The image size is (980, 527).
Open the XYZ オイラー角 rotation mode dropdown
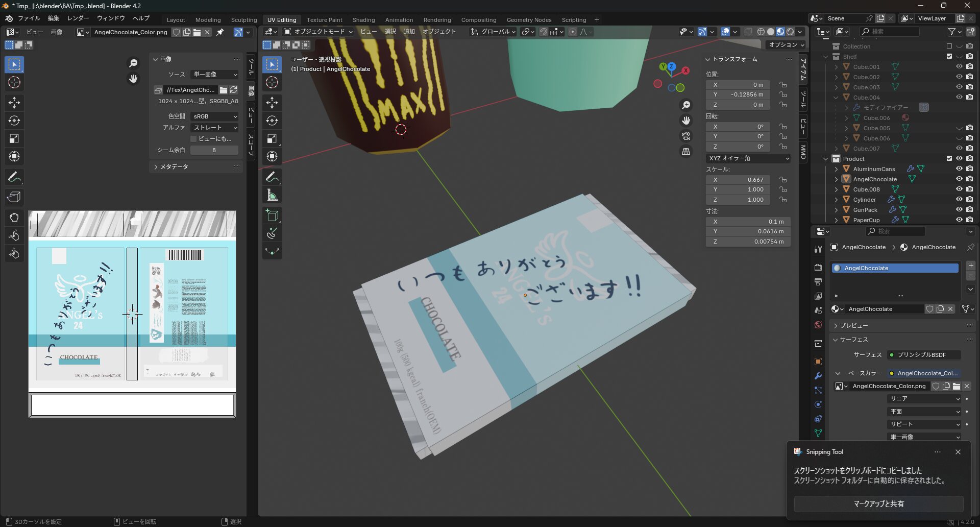(748, 158)
